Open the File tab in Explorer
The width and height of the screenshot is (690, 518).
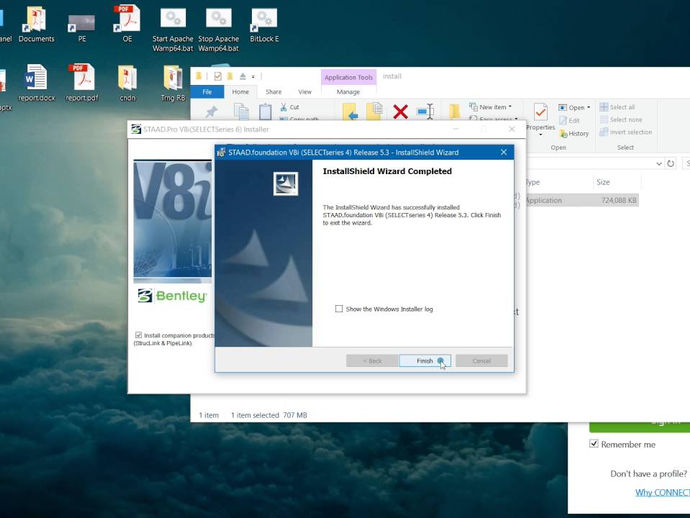point(207,92)
